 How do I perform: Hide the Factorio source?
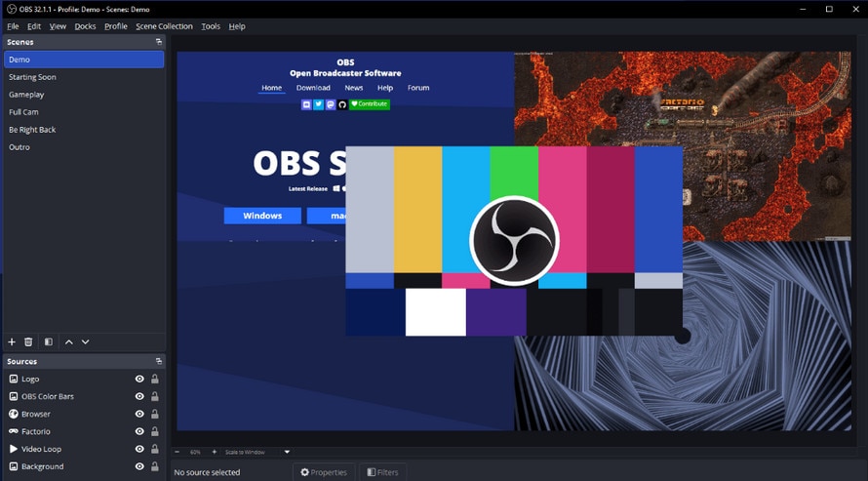(x=139, y=431)
